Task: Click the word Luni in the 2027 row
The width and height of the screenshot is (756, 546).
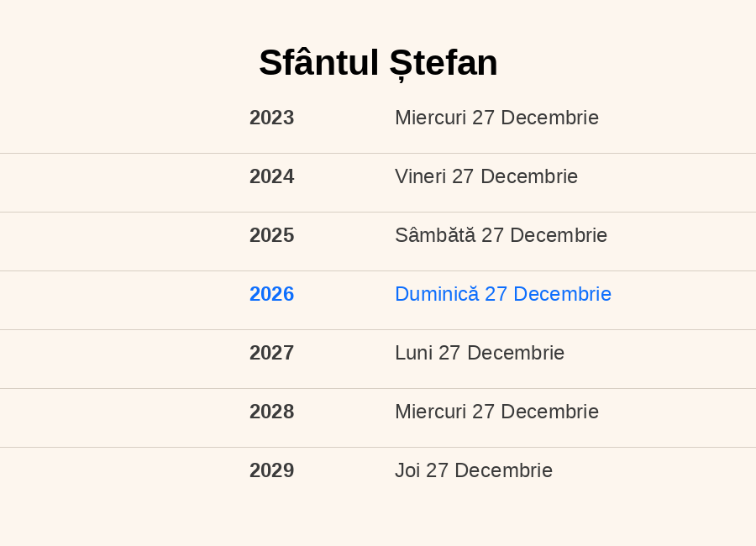Action: [x=414, y=353]
